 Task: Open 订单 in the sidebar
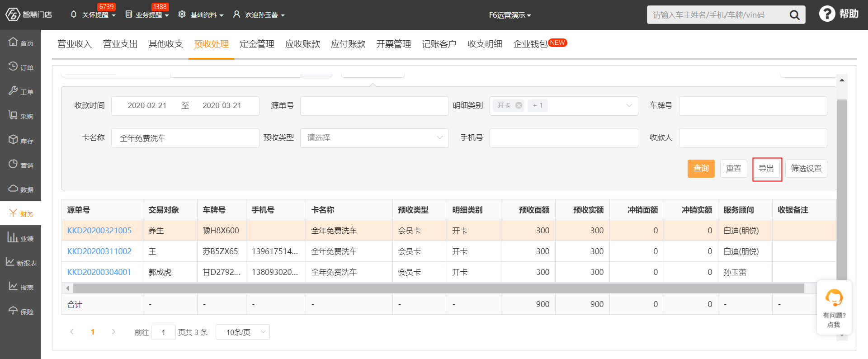click(x=20, y=66)
